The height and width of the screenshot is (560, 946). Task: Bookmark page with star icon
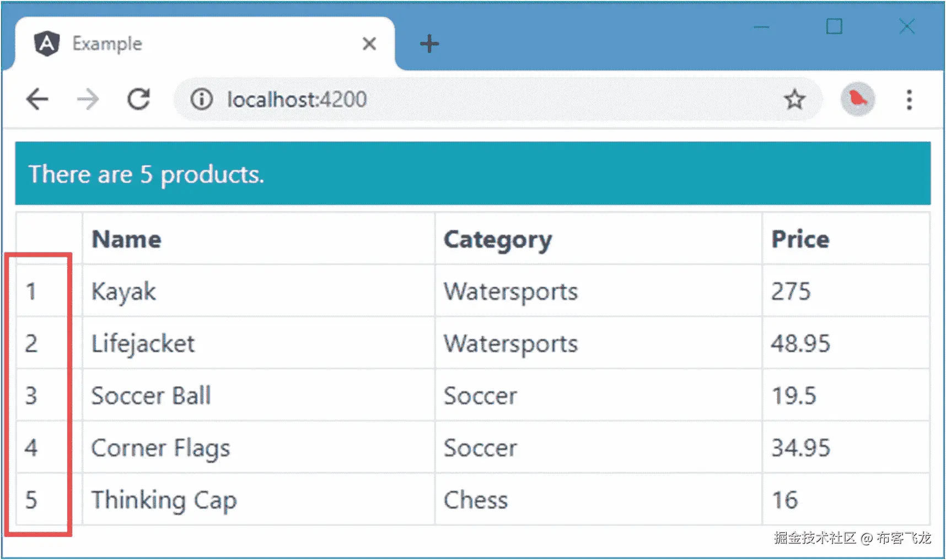[794, 100]
